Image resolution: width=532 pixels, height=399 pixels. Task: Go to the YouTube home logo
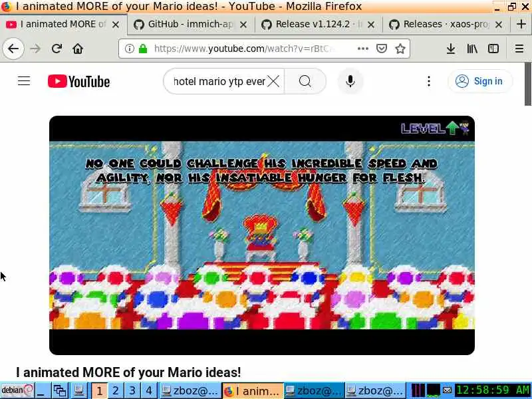pos(78,81)
